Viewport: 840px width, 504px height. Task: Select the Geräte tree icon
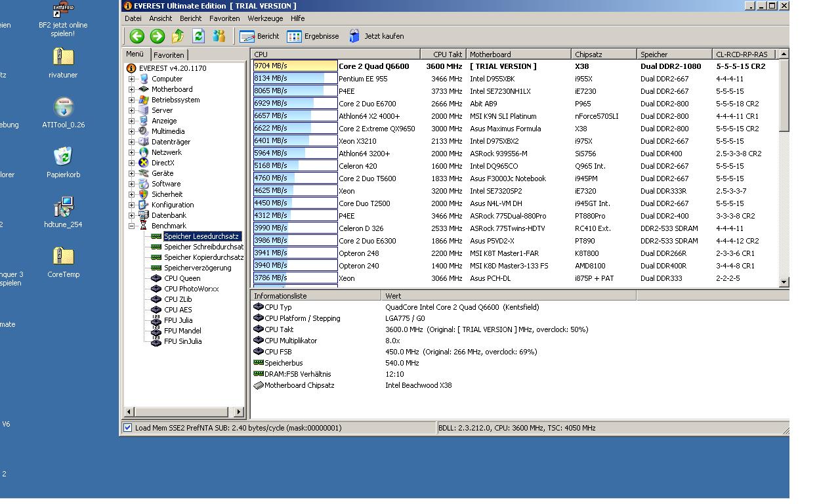144,173
